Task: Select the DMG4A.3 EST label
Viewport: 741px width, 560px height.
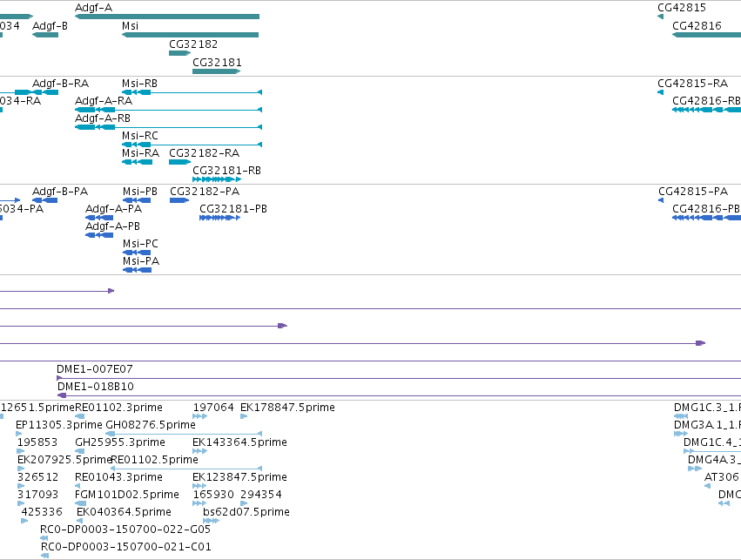Action: point(714,461)
